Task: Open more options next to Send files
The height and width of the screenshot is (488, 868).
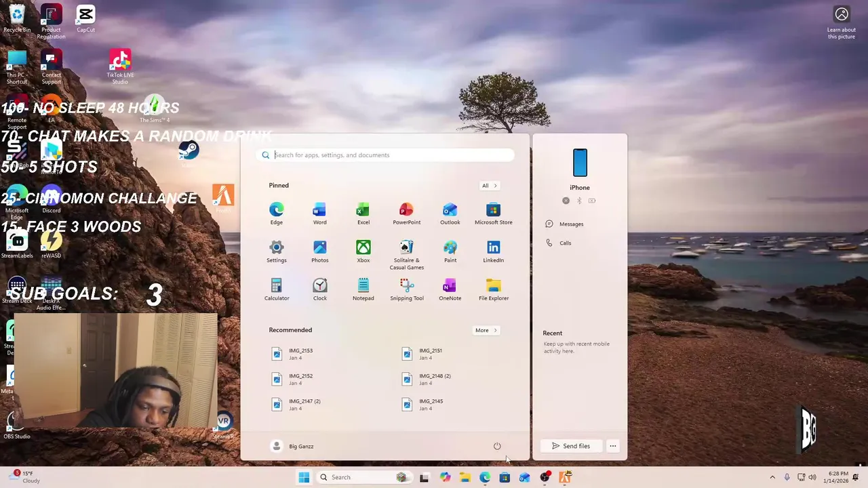Action: [612, 446]
